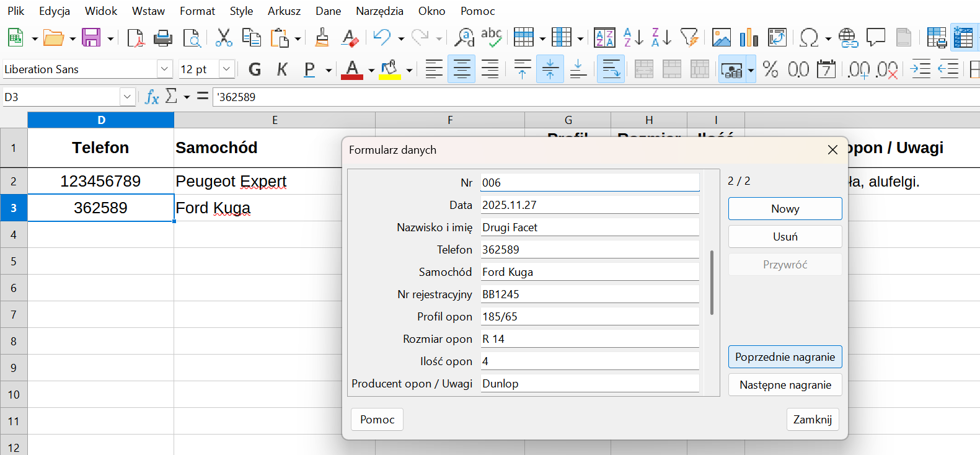
Task: Open the font size dropdown
Action: coord(227,69)
